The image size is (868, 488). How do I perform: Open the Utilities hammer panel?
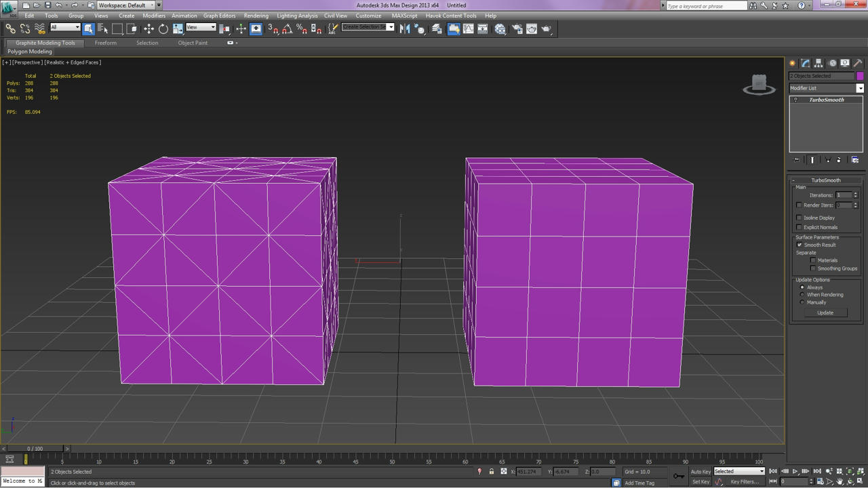(858, 63)
